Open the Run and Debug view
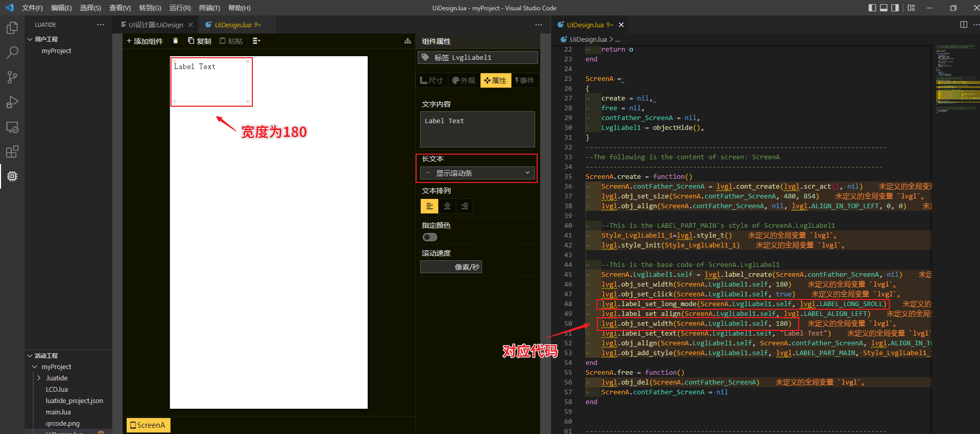The image size is (980, 434). click(x=12, y=102)
